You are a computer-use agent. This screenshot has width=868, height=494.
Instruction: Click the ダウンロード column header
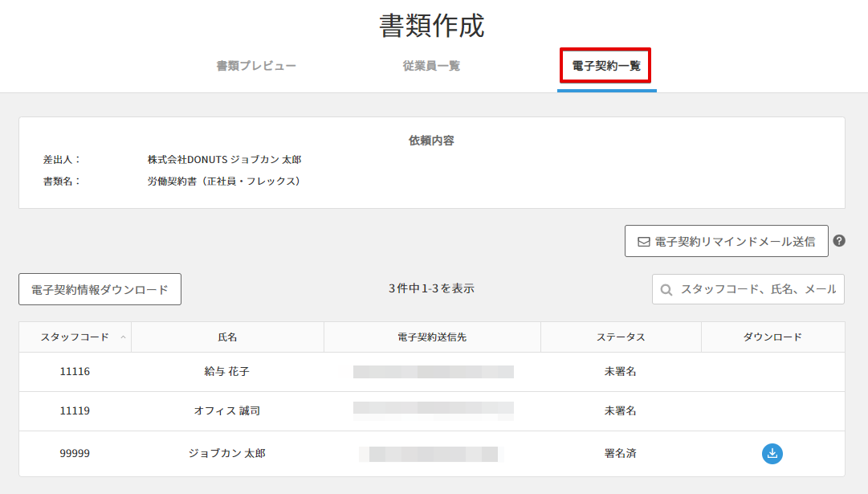point(772,337)
